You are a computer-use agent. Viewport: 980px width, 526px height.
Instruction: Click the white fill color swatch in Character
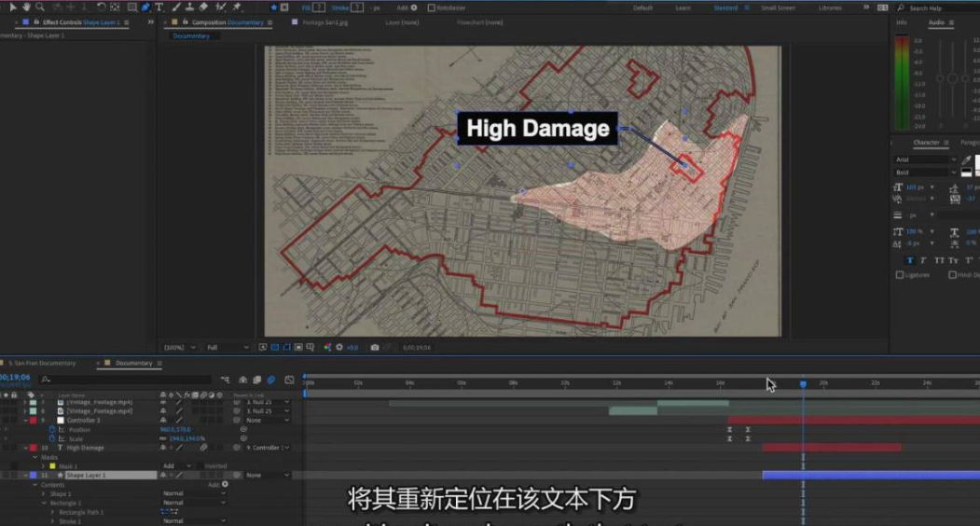(x=977, y=162)
